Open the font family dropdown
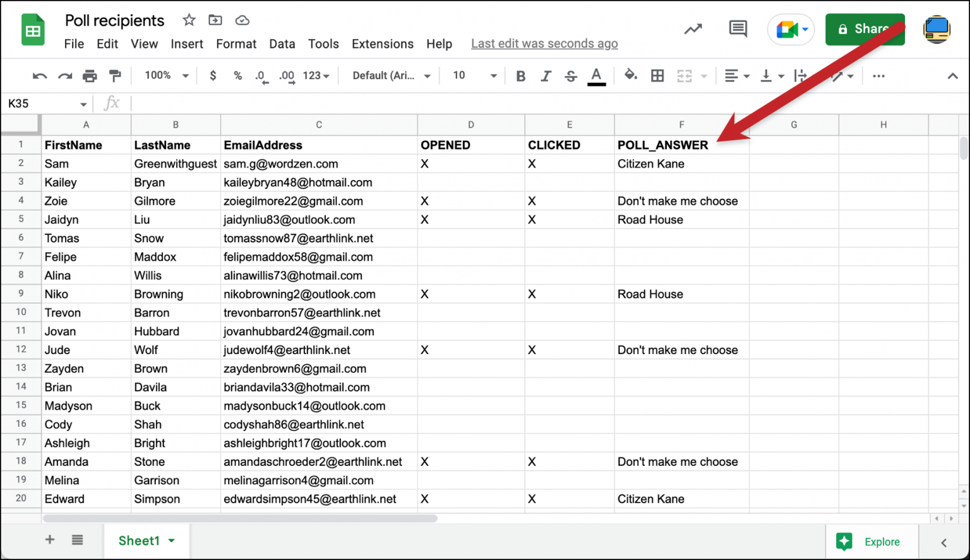970x560 pixels. pos(389,75)
